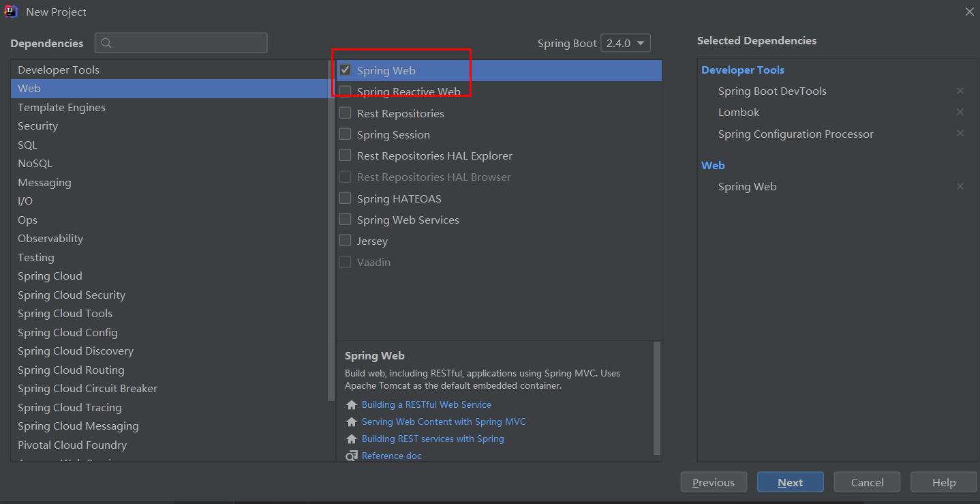Screen dimensions: 980x504
Task: Click the Dependencies search input field
Action: point(181,43)
